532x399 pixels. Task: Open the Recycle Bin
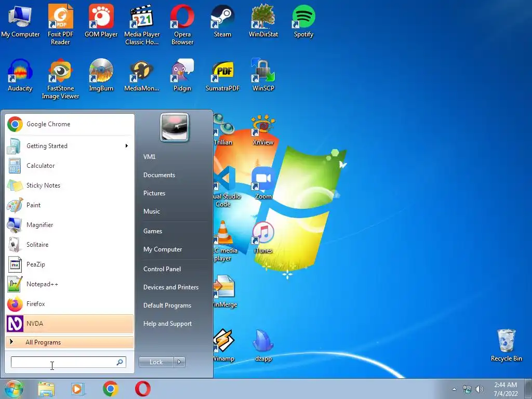pos(506,345)
